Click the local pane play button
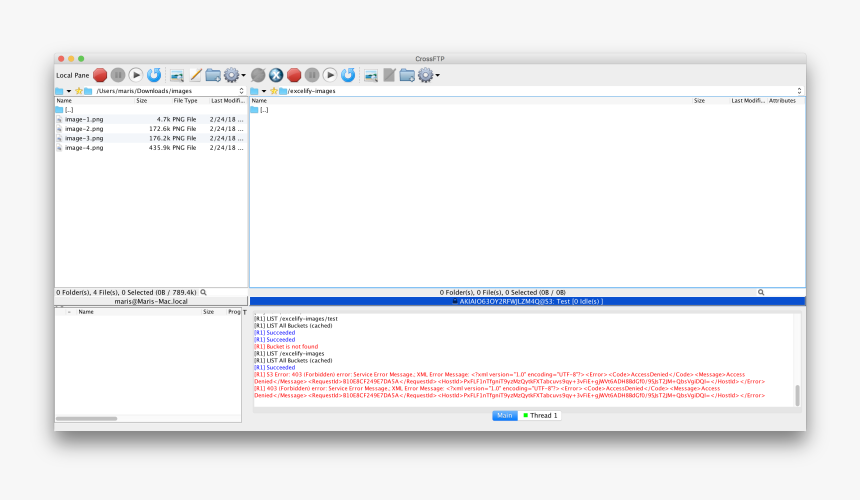 pyautogui.click(x=136, y=75)
